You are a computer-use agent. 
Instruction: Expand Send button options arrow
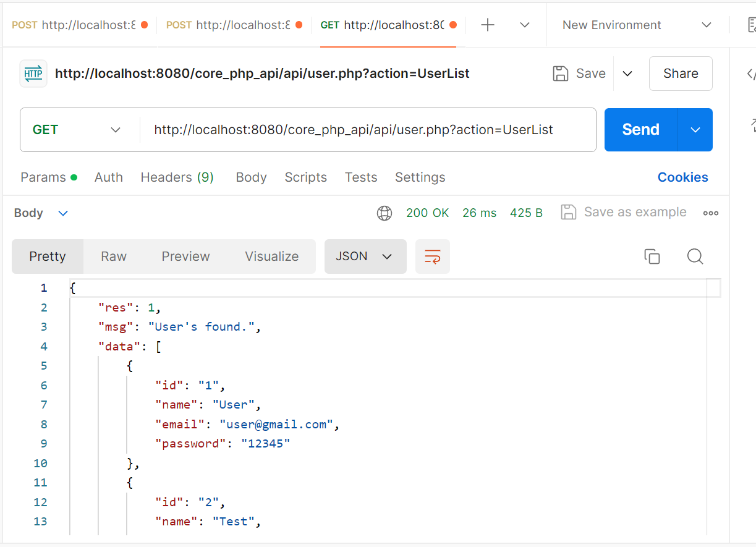coord(695,130)
